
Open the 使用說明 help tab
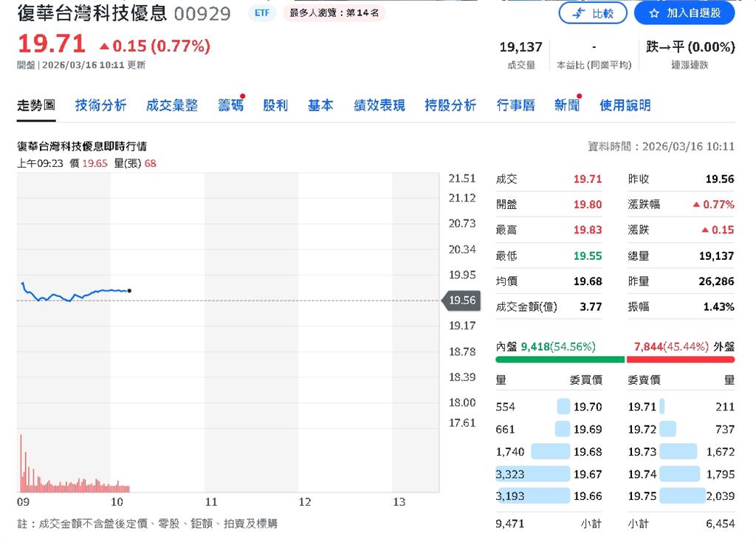625,105
